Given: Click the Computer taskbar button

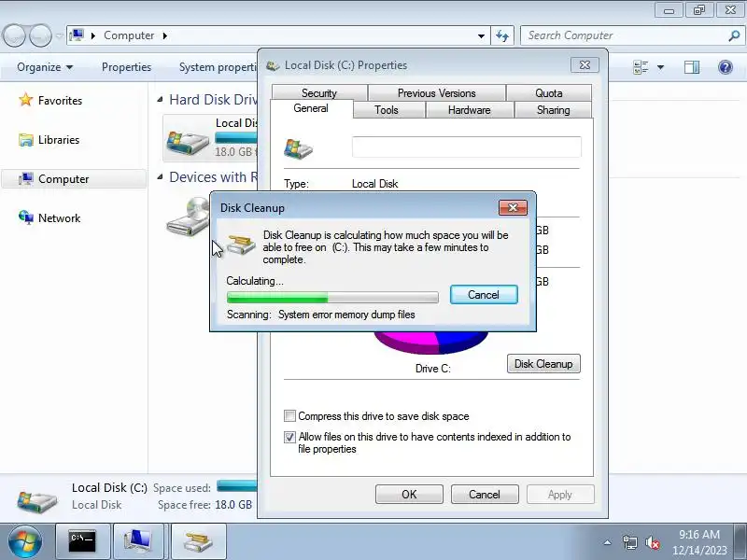Looking at the screenshot, I should coord(138,542).
